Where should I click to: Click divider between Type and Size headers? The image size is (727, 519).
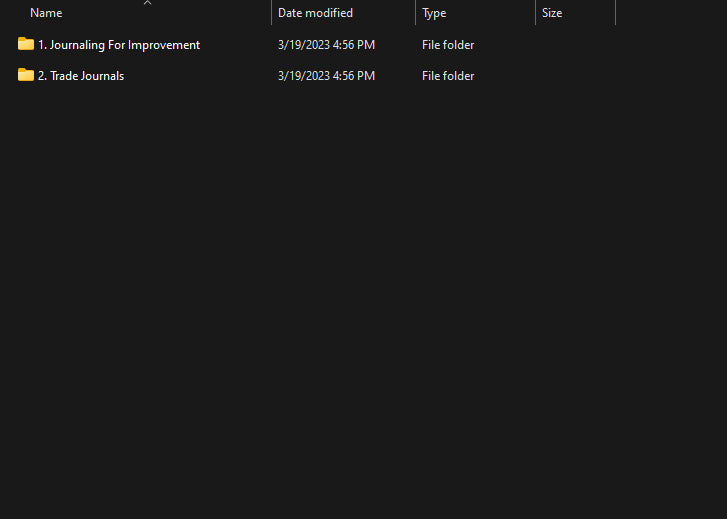click(535, 13)
